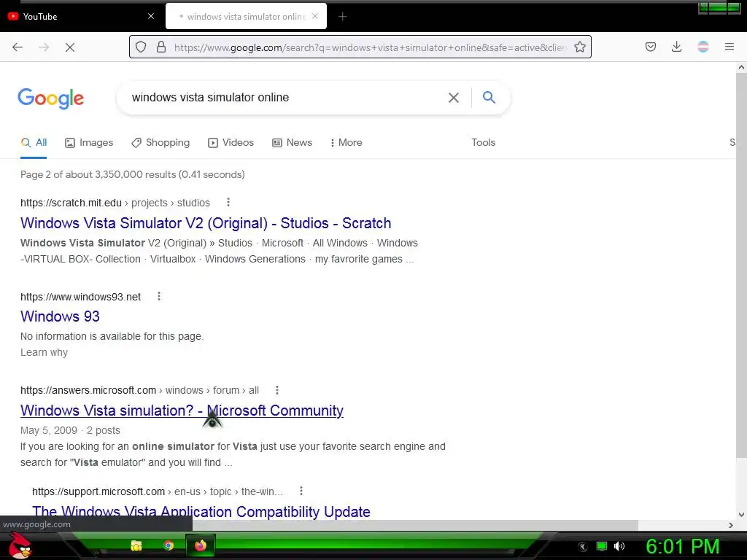Open the volume speaker tray icon

(619, 546)
